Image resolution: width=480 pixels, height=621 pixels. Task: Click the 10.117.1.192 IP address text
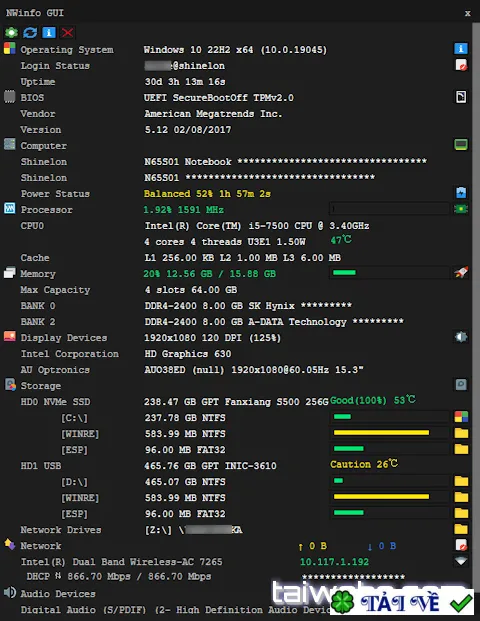pos(334,562)
